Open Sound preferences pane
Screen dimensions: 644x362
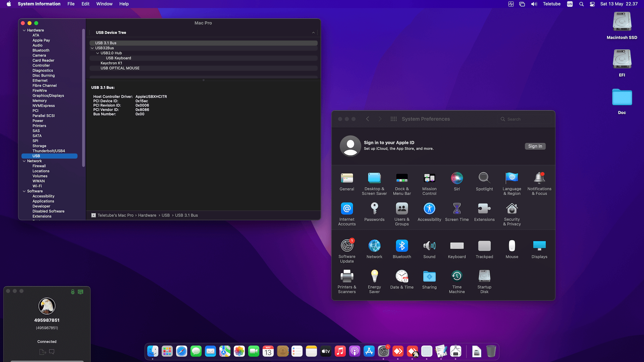pyautogui.click(x=429, y=250)
